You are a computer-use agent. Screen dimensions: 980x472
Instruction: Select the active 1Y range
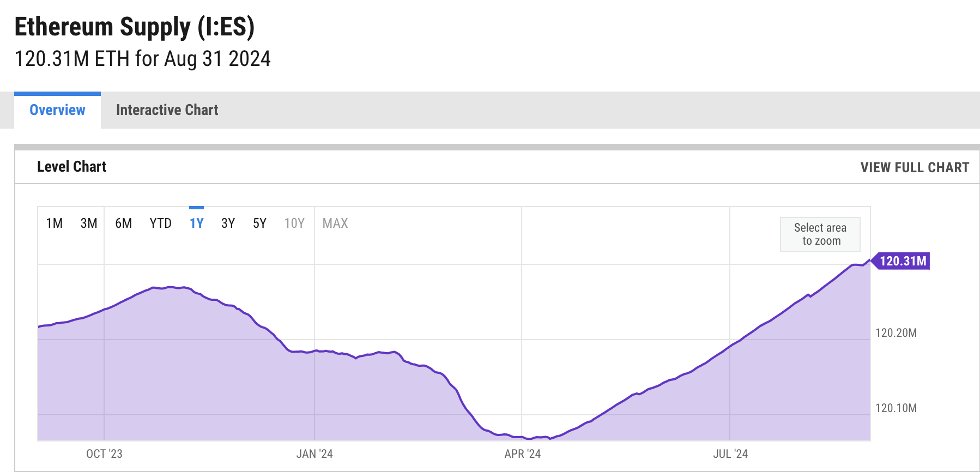197,223
